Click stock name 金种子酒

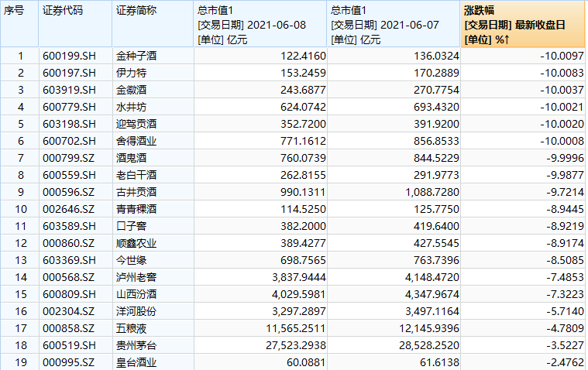pos(136,57)
